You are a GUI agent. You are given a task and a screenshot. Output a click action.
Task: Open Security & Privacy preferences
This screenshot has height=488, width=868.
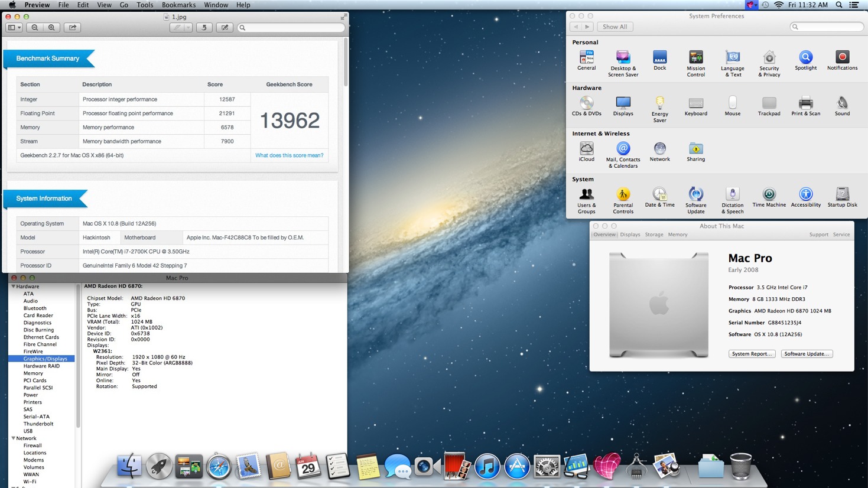click(x=769, y=64)
